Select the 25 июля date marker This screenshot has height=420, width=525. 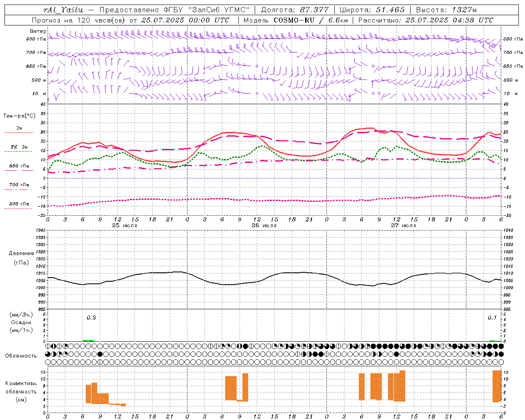pyautogui.click(x=125, y=226)
